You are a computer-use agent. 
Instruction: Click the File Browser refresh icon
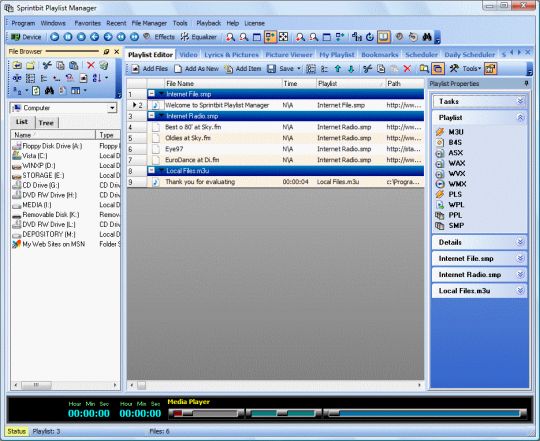click(x=36, y=91)
